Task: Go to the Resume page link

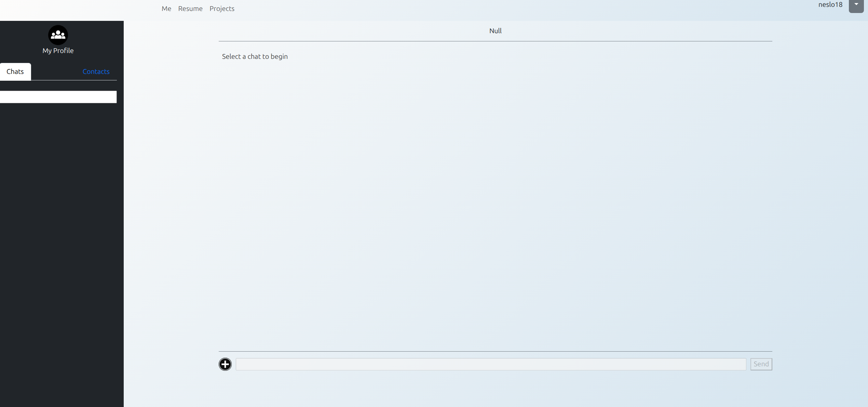Action: (190, 9)
